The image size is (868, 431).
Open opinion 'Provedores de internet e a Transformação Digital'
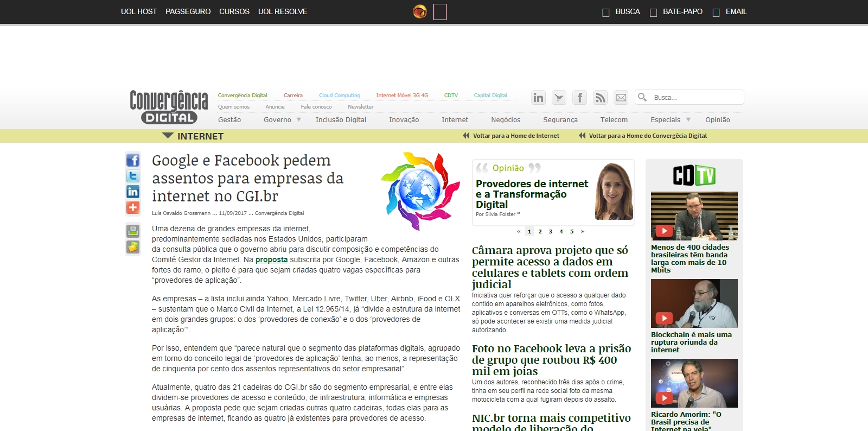(532, 194)
